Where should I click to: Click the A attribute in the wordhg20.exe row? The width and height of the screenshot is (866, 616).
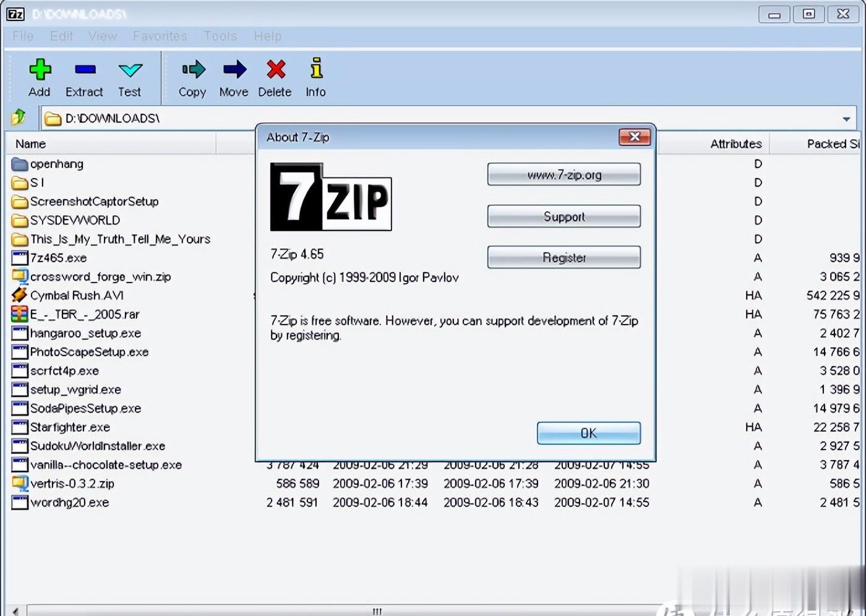pyautogui.click(x=758, y=503)
